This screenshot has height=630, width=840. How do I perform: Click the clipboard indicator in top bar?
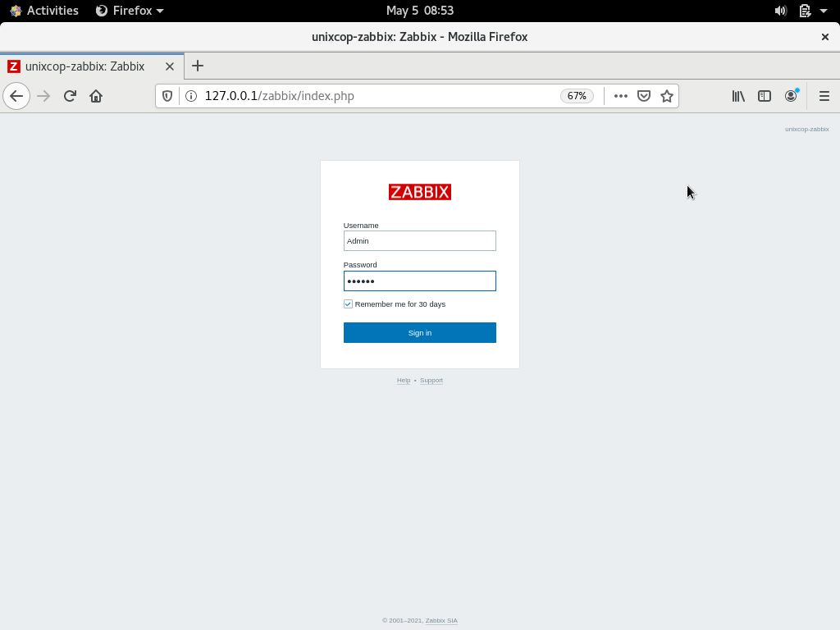[805, 11]
